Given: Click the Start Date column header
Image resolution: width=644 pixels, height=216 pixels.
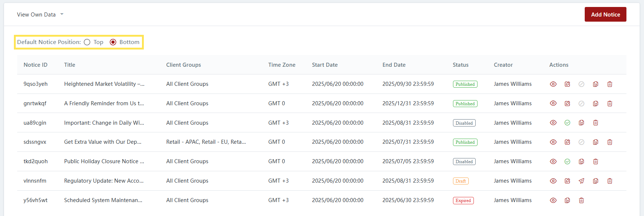Looking at the screenshot, I should (325, 65).
